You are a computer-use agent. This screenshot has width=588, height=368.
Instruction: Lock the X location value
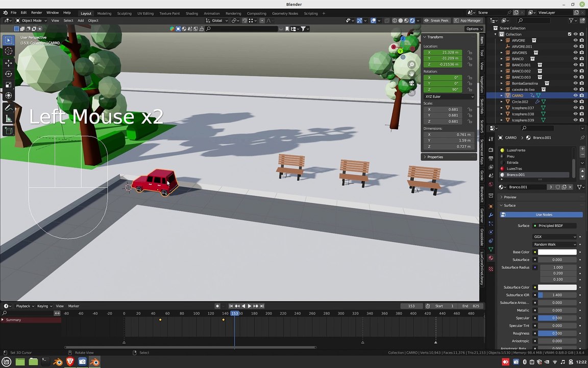(x=470, y=53)
